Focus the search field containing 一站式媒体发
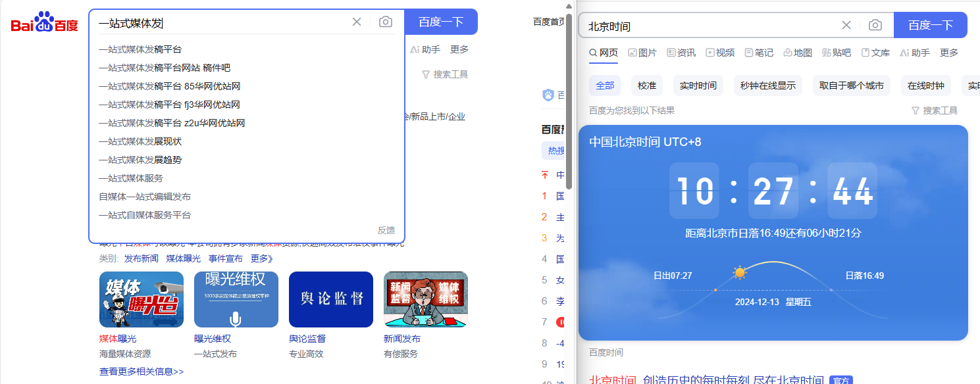 [224, 23]
